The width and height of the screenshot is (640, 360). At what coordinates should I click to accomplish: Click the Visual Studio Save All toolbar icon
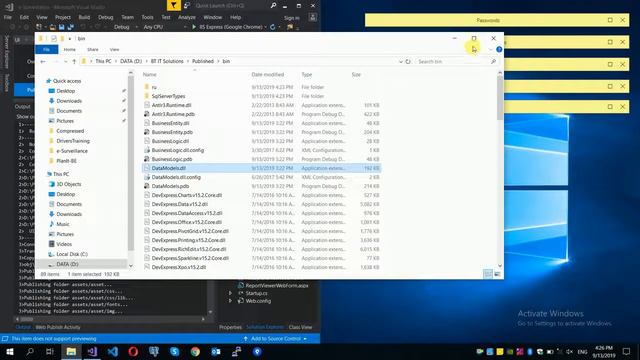pos(70,27)
